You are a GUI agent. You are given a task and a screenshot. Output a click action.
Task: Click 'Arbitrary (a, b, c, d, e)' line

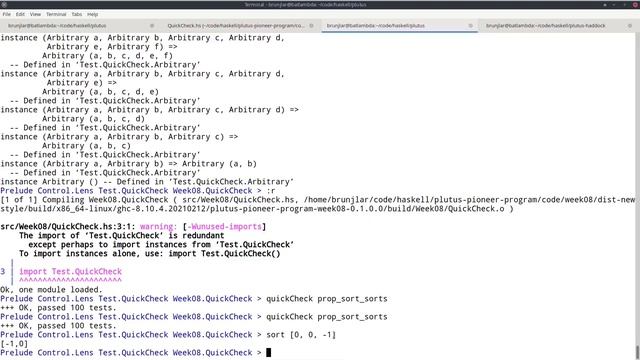pos(100,91)
